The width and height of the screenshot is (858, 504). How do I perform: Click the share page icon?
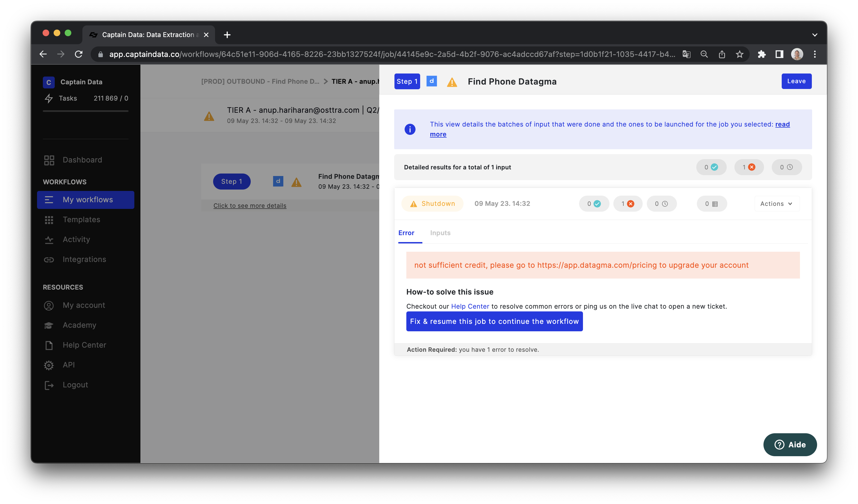(x=722, y=54)
